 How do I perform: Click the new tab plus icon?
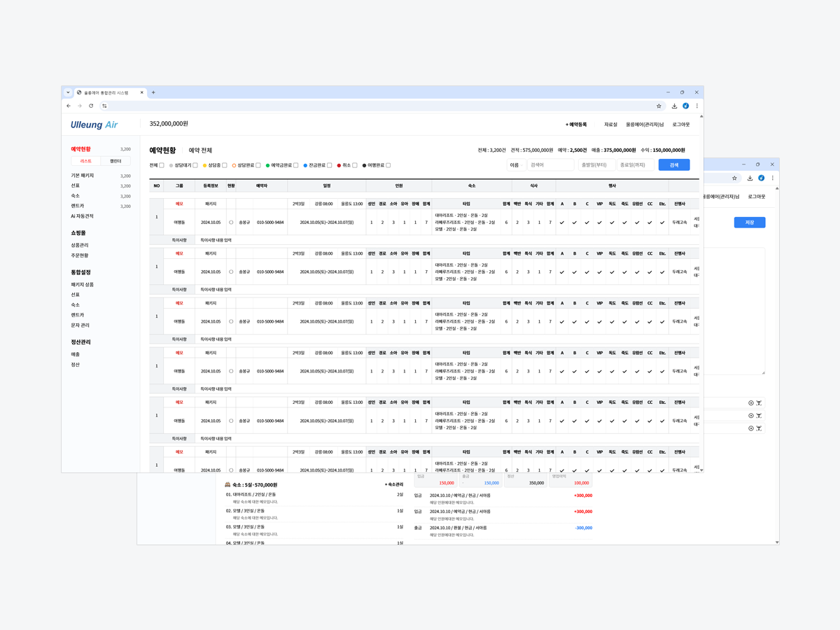click(153, 92)
